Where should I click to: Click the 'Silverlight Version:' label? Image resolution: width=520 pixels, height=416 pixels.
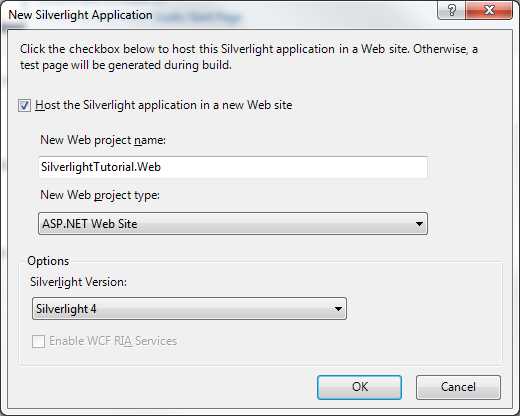coord(78,282)
